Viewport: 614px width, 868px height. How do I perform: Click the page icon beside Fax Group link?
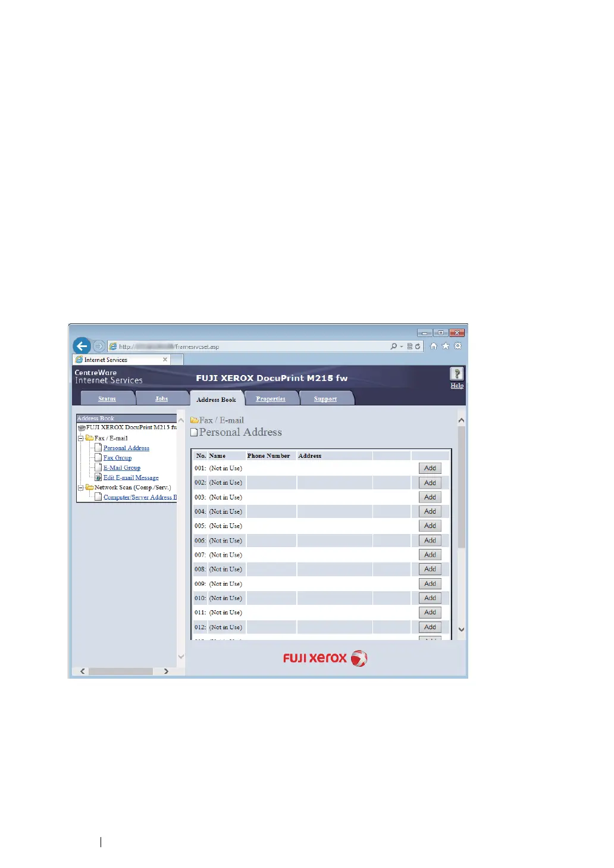[x=98, y=458]
